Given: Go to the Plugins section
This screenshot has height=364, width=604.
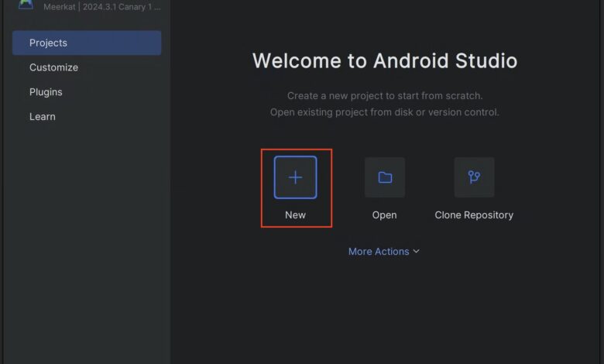Looking at the screenshot, I should 46,92.
